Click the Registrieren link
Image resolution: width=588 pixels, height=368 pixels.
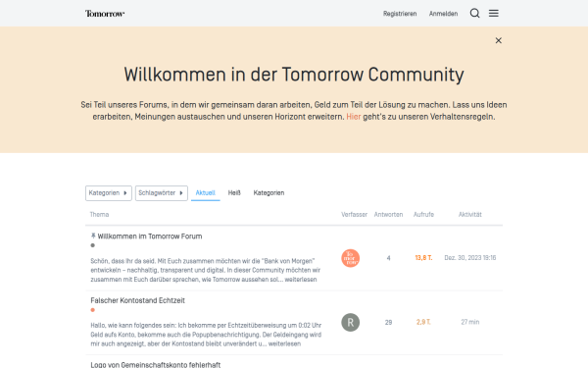point(400,14)
